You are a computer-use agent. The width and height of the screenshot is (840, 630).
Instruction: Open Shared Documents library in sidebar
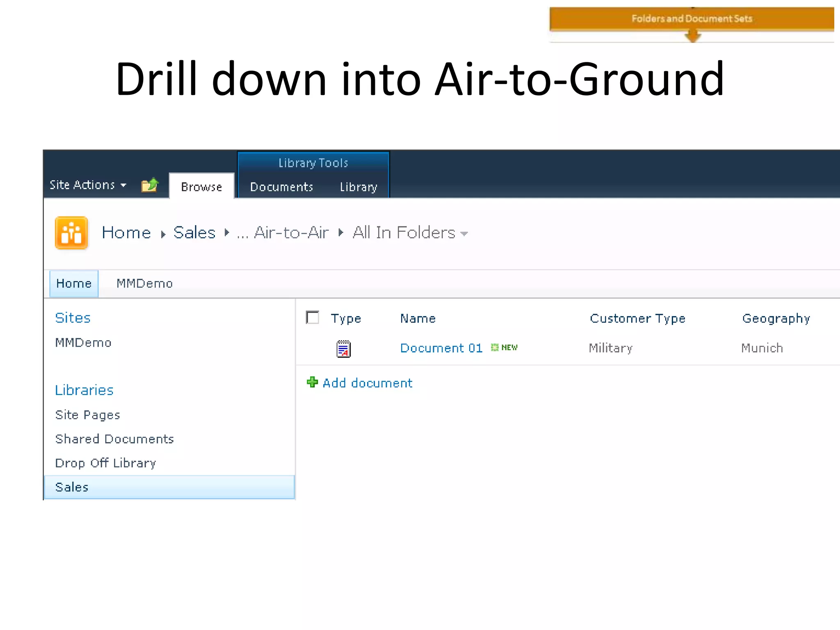[114, 439]
